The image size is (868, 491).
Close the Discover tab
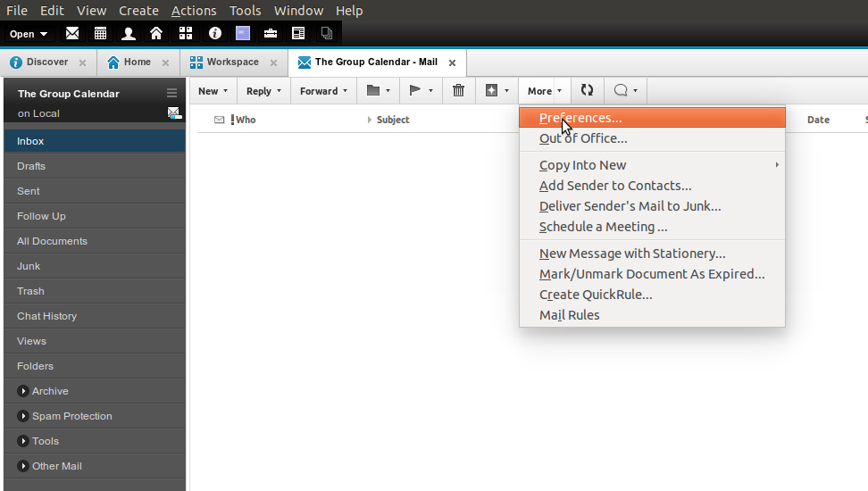82,63
